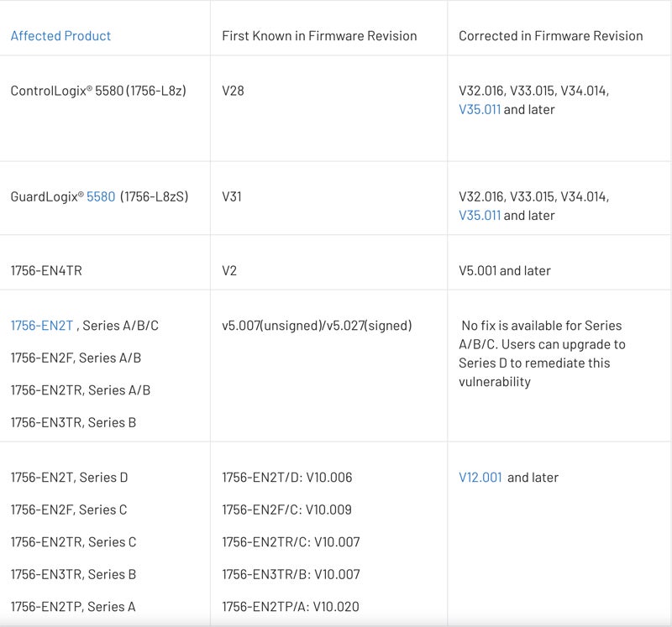Open V35.011 link in ControlLogix 5580 row
672x627 pixels.
[480, 110]
